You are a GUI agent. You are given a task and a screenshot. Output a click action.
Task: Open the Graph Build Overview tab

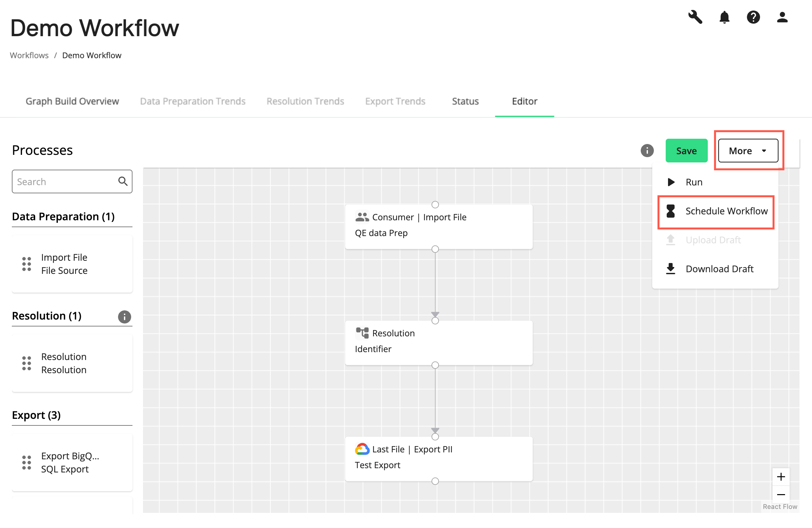tap(72, 101)
